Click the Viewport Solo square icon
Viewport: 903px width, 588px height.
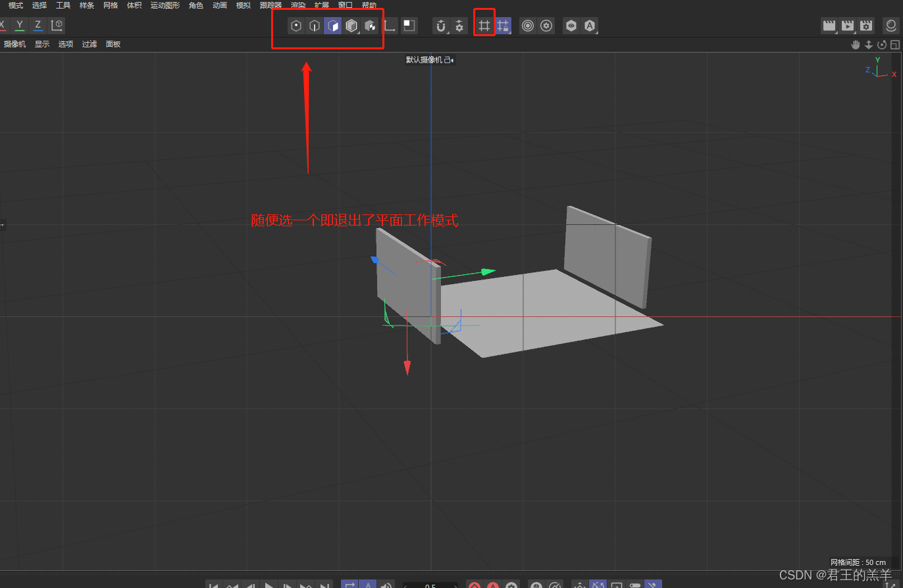click(409, 26)
